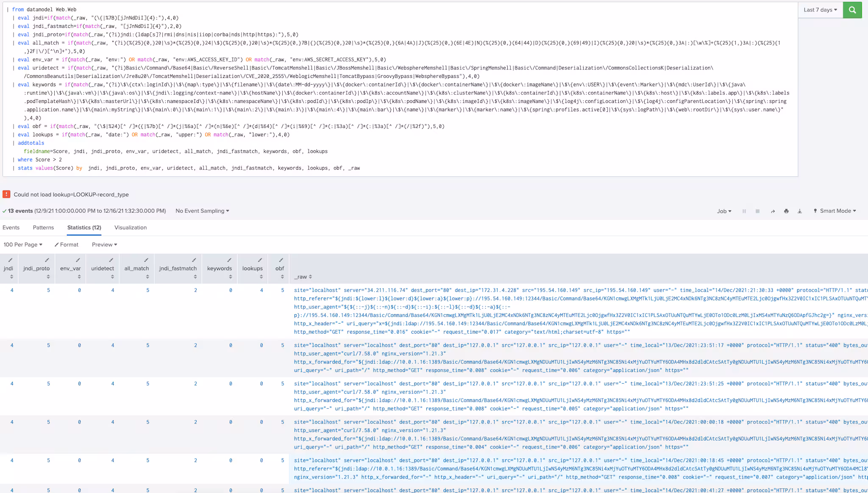Switch to the Visualization tab

pos(131,227)
